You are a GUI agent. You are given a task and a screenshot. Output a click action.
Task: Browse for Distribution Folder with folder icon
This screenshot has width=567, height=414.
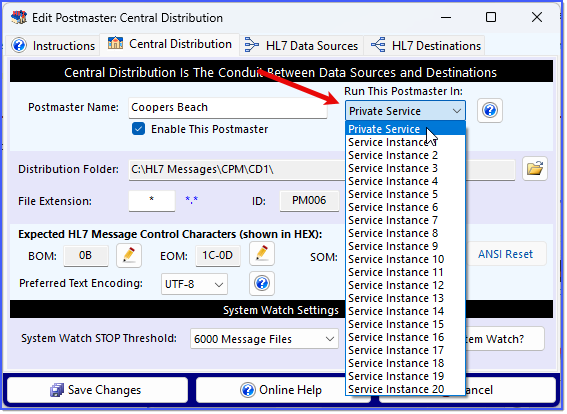[x=535, y=168]
